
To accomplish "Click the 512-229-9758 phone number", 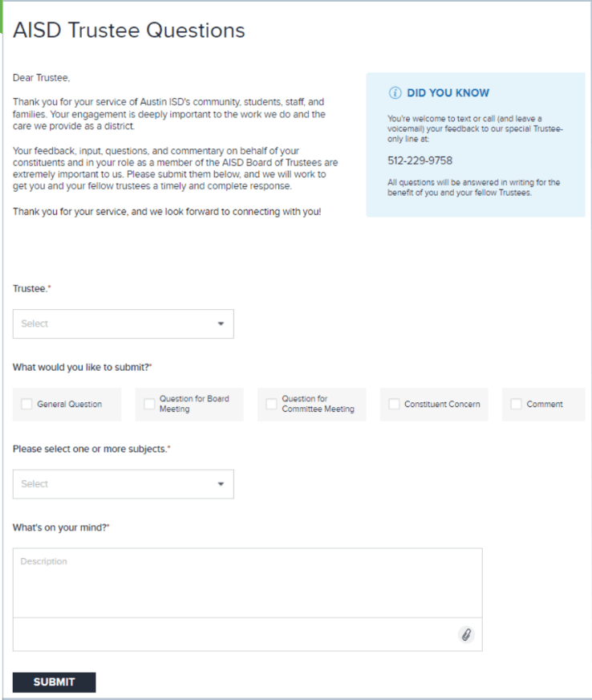I will tap(420, 161).
